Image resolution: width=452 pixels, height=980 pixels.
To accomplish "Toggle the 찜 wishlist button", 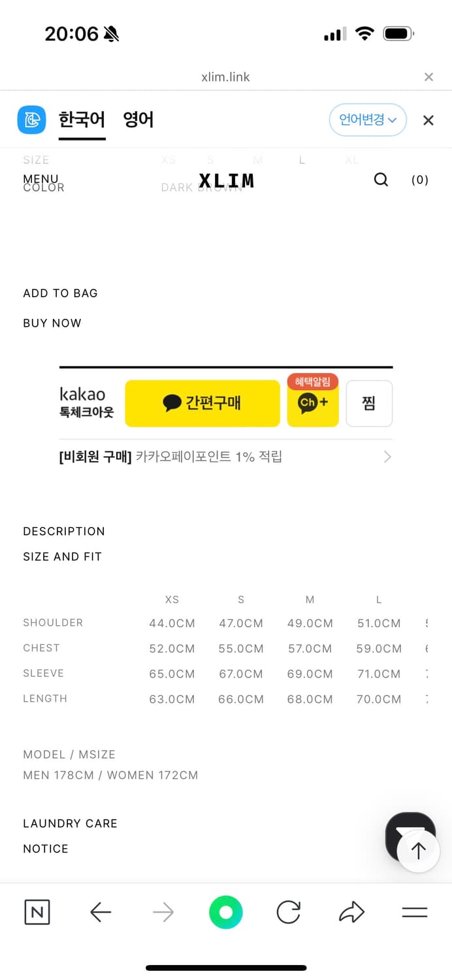I will click(x=369, y=403).
